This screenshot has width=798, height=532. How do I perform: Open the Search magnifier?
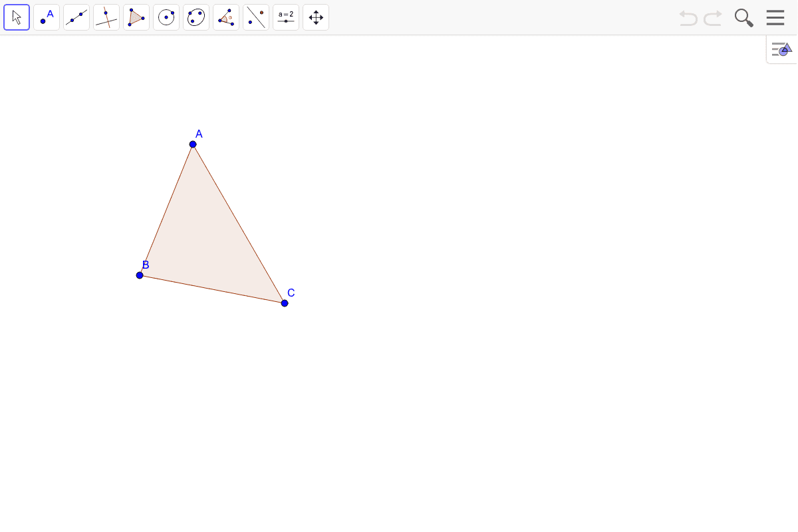pyautogui.click(x=744, y=18)
